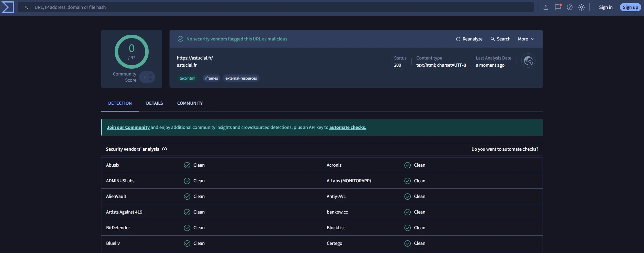Screen dimensions: 644x253
Task: Vote down on the community score
Action: [150, 79]
